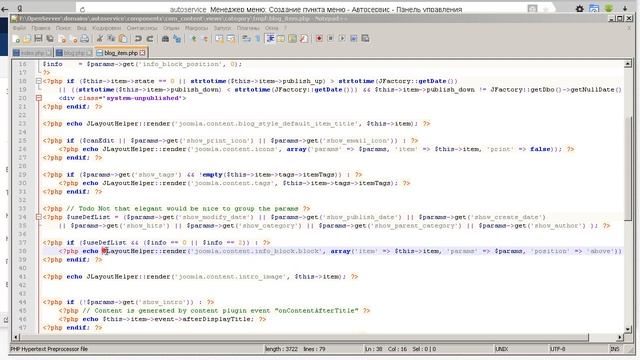Click UTF-8 encoding in the status bar
This screenshot has width=640, height=360.
(x=558, y=349)
